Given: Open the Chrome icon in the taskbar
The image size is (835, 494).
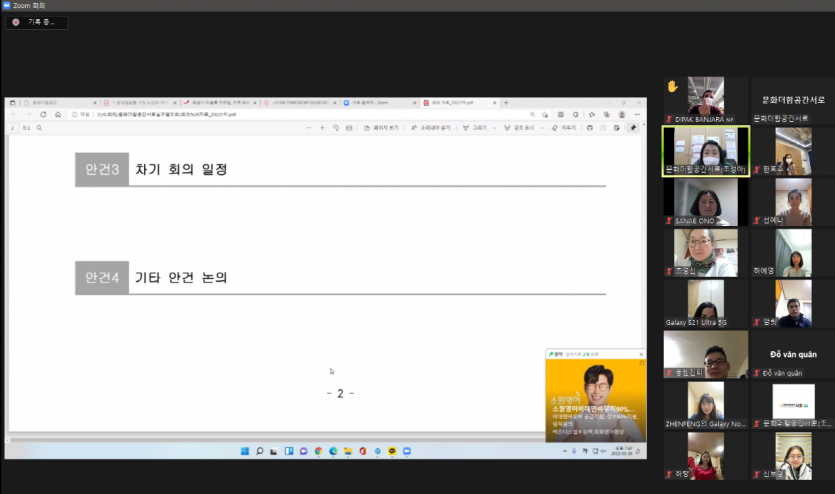Looking at the screenshot, I should pos(318,452).
